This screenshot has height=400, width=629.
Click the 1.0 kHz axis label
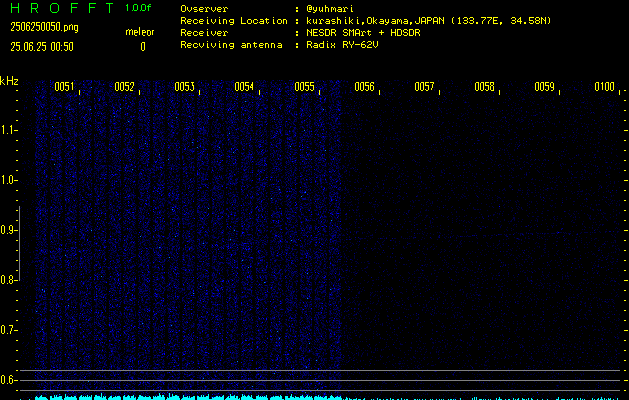(8, 180)
